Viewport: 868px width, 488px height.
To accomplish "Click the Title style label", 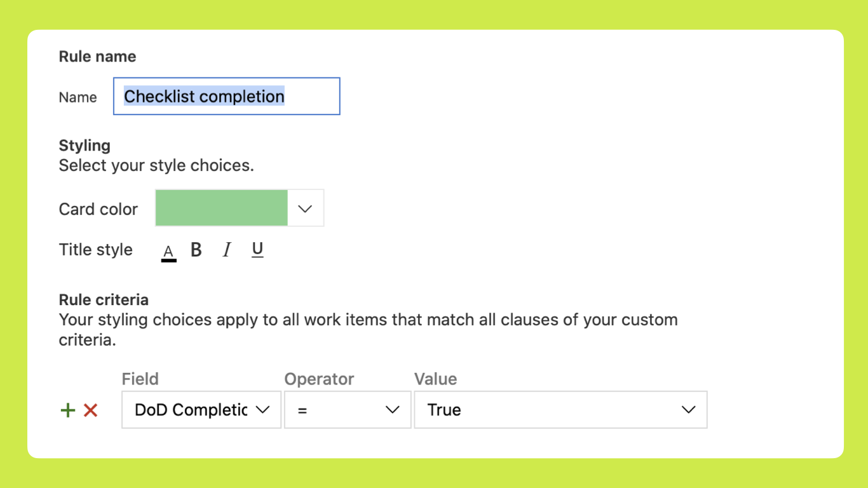I will (x=96, y=250).
